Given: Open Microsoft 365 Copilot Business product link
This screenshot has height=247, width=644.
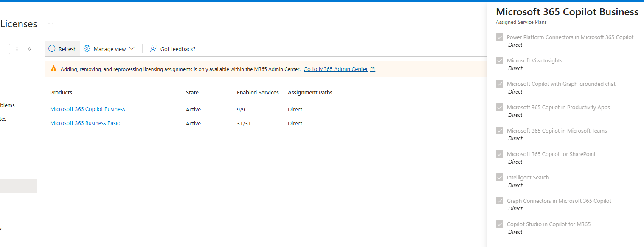Looking at the screenshot, I should pyautogui.click(x=87, y=109).
